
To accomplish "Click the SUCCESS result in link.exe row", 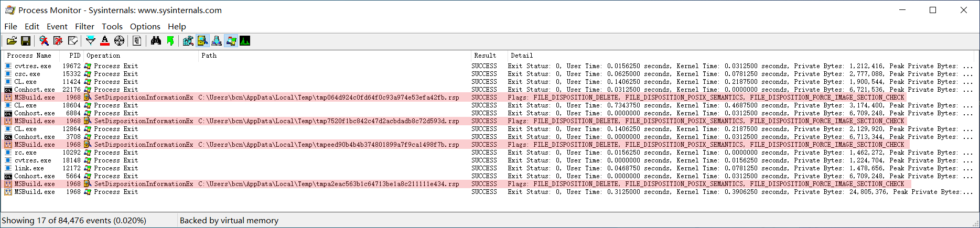I will (x=484, y=168).
